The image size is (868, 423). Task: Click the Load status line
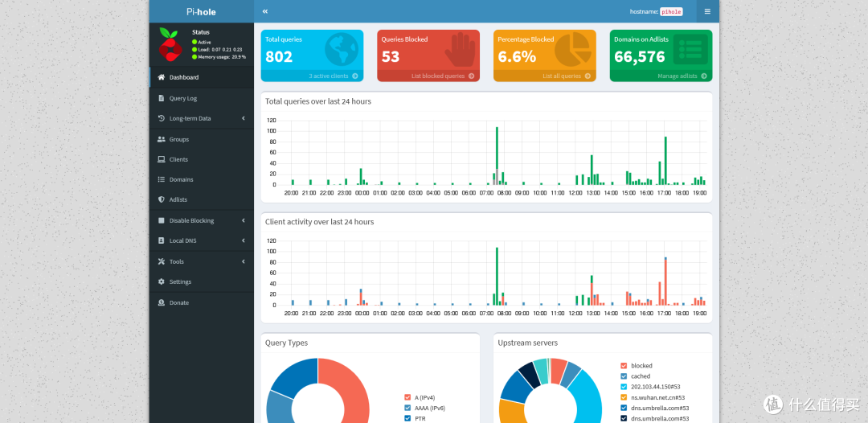pos(216,49)
